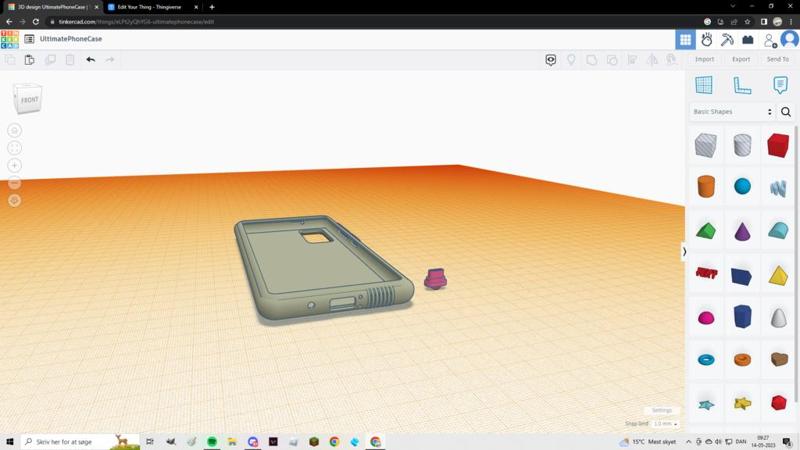The height and width of the screenshot is (450, 800).
Task: Pick the light blue Scribble shape
Action: pyautogui.click(x=779, y=188)
